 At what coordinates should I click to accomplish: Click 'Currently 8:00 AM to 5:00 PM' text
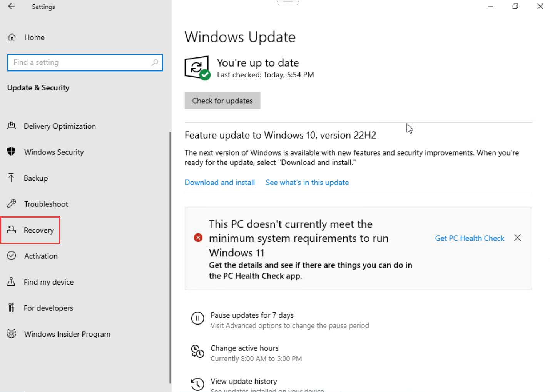pyautogui.click(x=256, y=358)
